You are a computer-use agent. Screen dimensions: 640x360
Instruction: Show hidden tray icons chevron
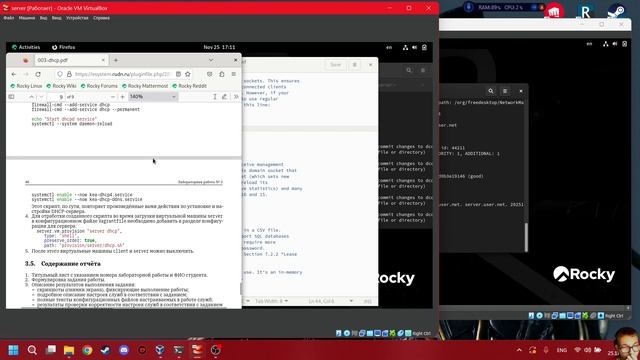pyautogui.click(x=519, y=350)
